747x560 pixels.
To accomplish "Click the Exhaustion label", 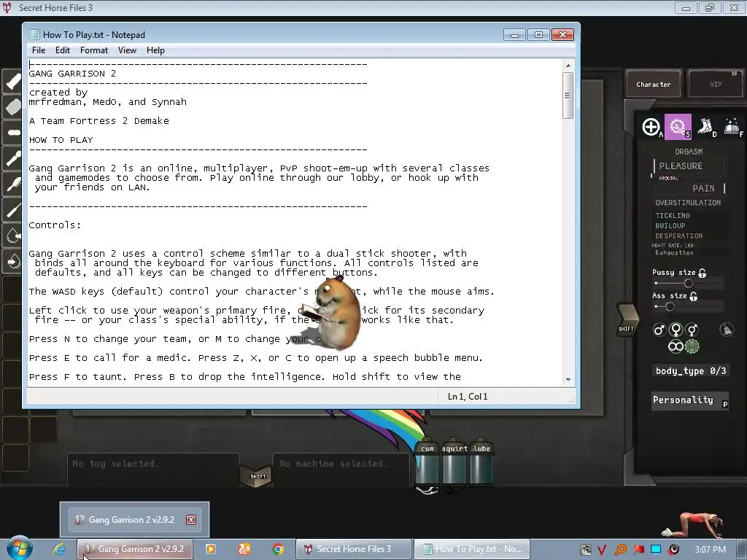I will click(x=674, y=253).
